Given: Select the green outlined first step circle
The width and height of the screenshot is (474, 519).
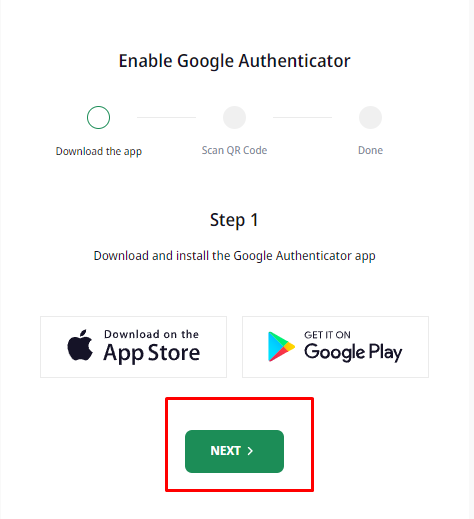Looking at the screenshot, I should (x=98, y=117).
